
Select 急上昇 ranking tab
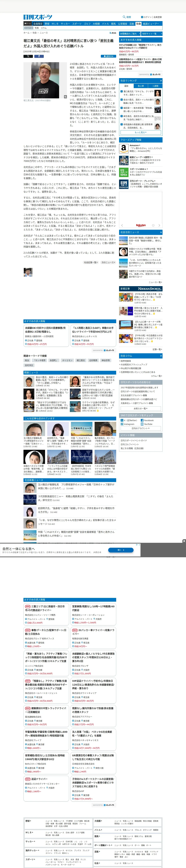click(x=141, y=86)
